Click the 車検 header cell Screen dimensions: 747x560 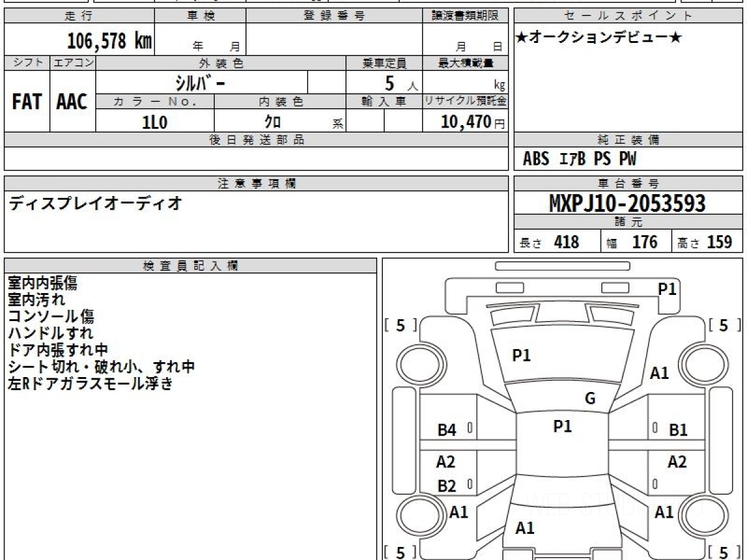pos(200,16)
